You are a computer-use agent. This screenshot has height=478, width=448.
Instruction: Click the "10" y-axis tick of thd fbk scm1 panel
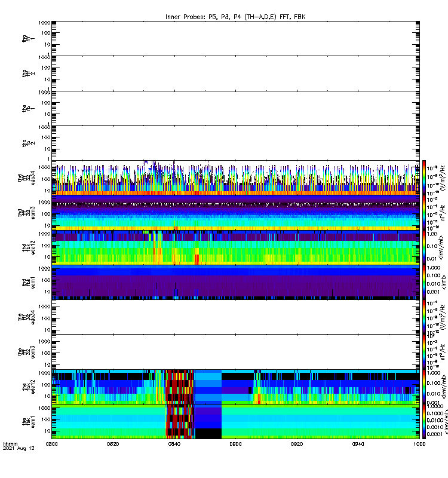(47, 292)
